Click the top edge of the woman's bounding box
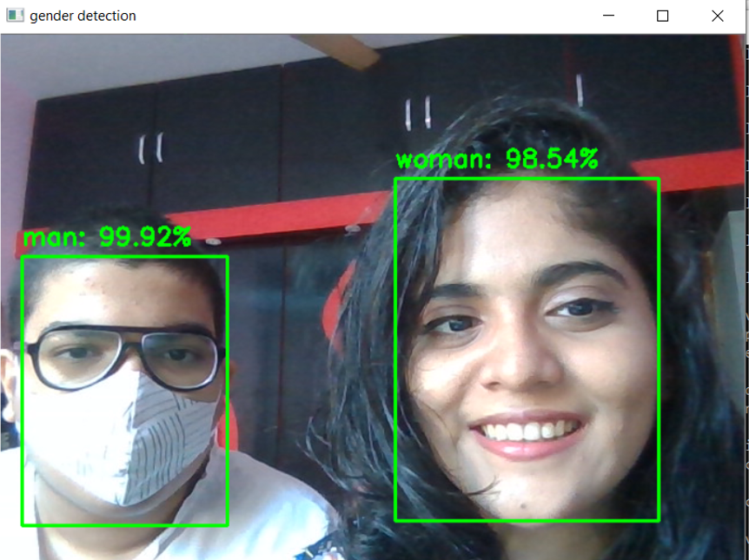Image resolution: width=749 pixels, height=560 pixels. pyautogui.click(x=527, y=176)
